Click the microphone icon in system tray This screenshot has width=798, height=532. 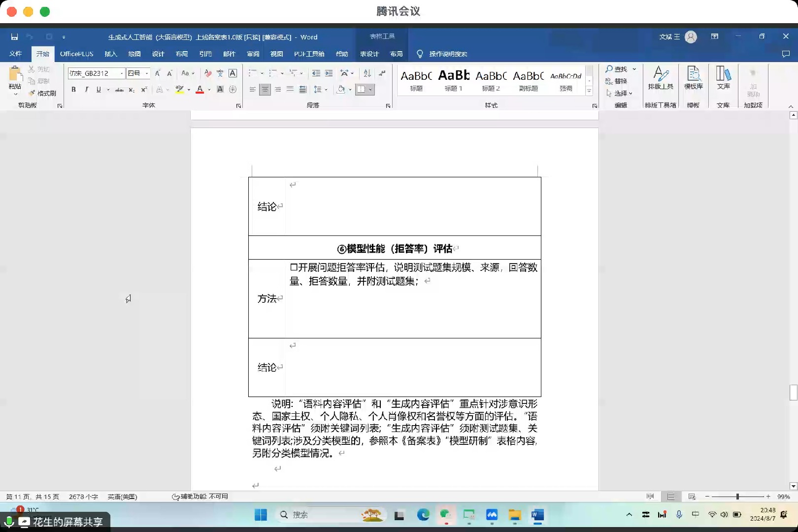pos(679,514)
